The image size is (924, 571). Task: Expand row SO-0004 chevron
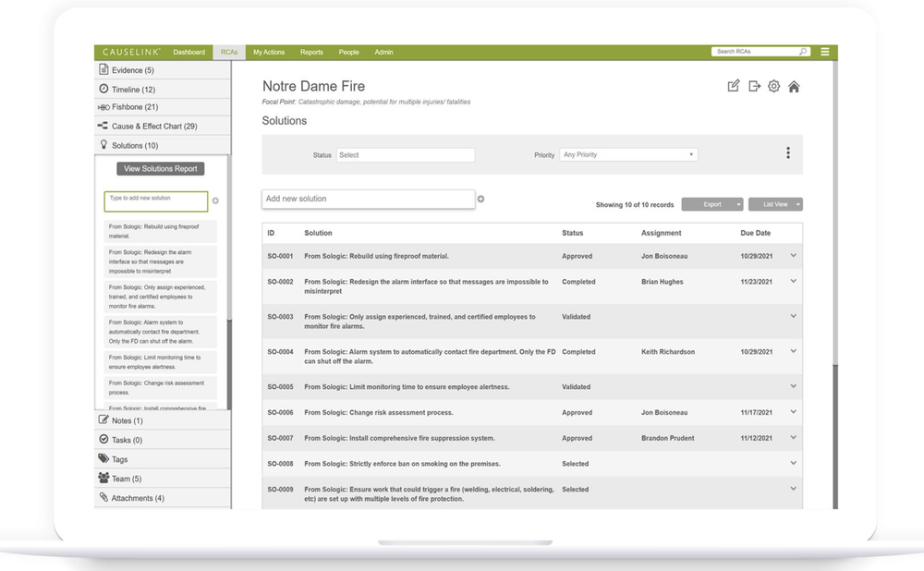click(x=793, y=351)
